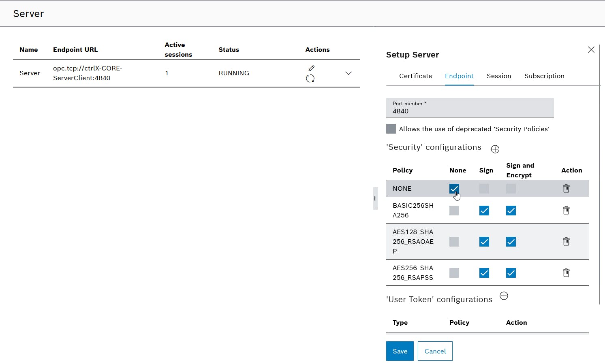Delete the AES128_SHA256_RSAOAEP policy row

566,242
